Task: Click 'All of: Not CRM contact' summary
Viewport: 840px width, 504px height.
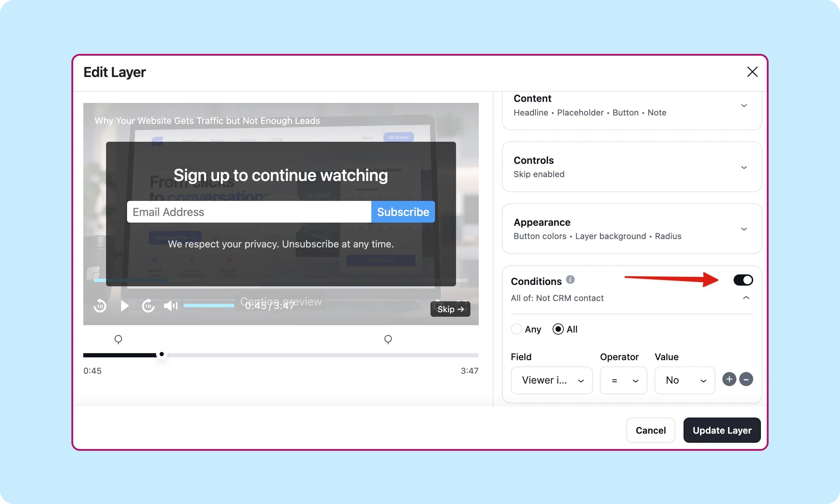Action: pyautogui.click(x=557, y=298)
